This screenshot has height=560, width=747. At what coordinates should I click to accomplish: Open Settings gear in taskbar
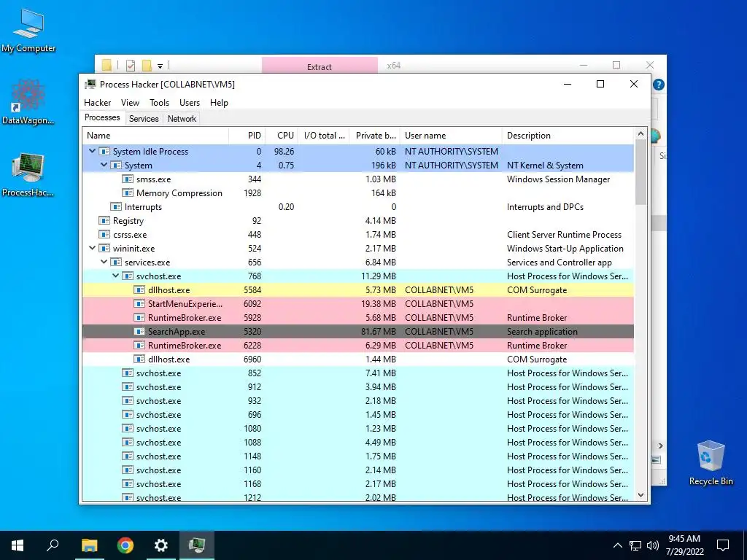[161, 545]
